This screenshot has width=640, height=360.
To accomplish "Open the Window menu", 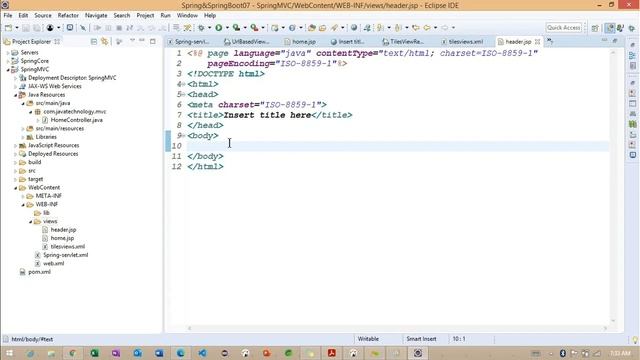I will pyautogui.click(x=187, y=16).
